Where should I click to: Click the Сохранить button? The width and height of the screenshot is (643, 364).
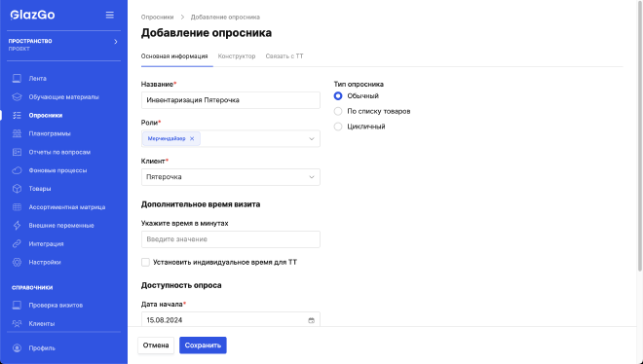pyautogui.click(x=203, y=346)
